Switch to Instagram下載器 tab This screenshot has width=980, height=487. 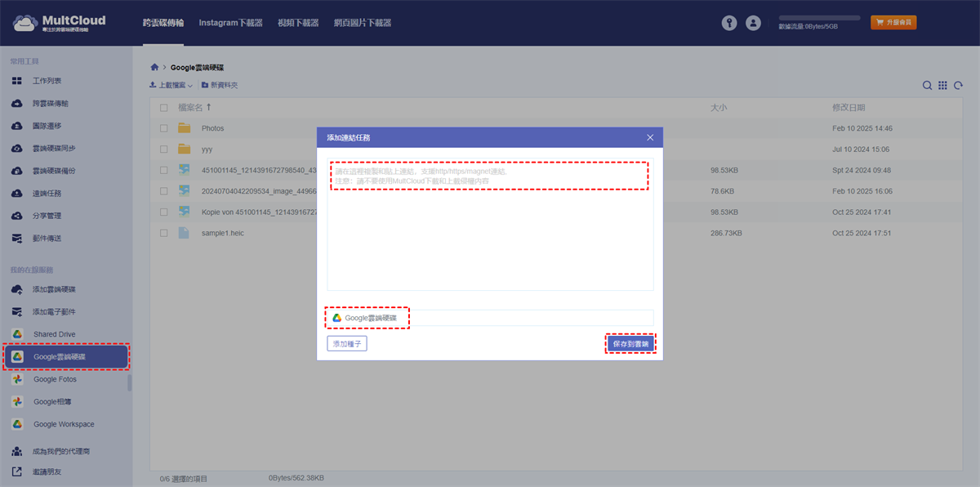pos(231,23)
